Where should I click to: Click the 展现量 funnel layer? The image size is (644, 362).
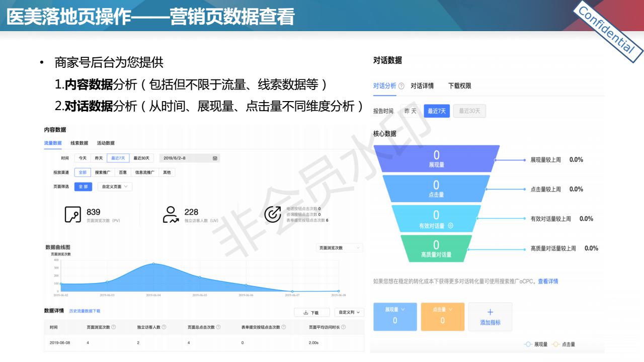coord(436,158)
